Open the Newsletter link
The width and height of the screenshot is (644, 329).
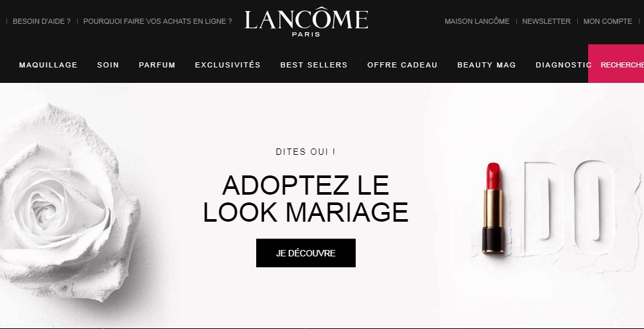[x=546, y=21]
